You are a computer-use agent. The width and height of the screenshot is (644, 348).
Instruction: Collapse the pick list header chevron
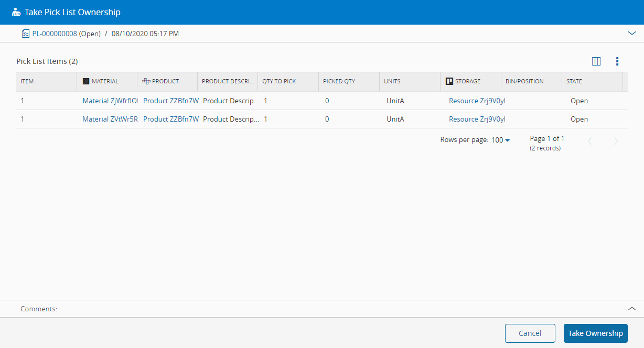[x=631, y=33]
